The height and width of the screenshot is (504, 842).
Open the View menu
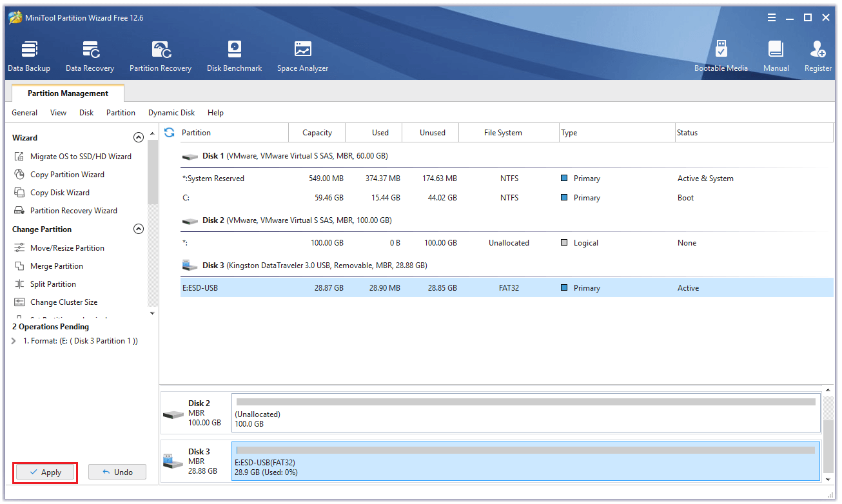pyautogui.click(x=58, y=113)
